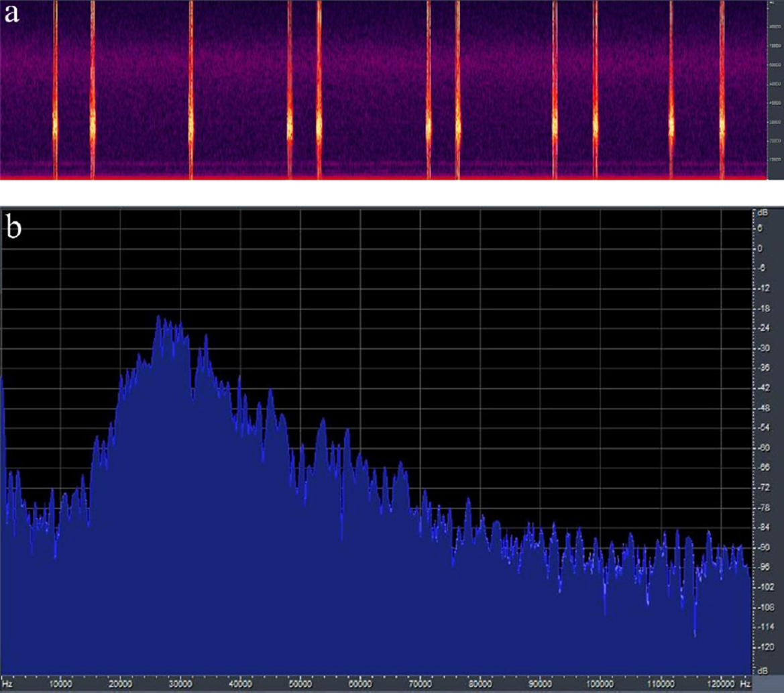The width and height of the screenshot is (784, 693).
Task: Click the panel label 'b'
Action: (13, 228)
